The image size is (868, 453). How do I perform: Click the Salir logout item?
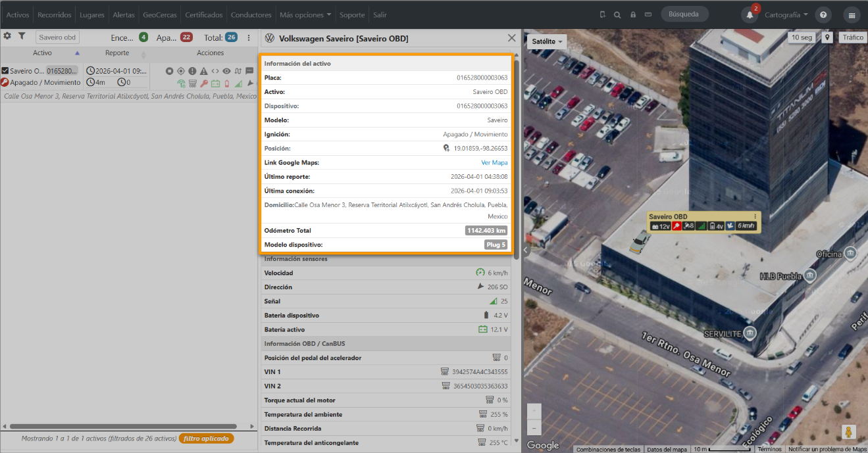[x=380, y=14]
